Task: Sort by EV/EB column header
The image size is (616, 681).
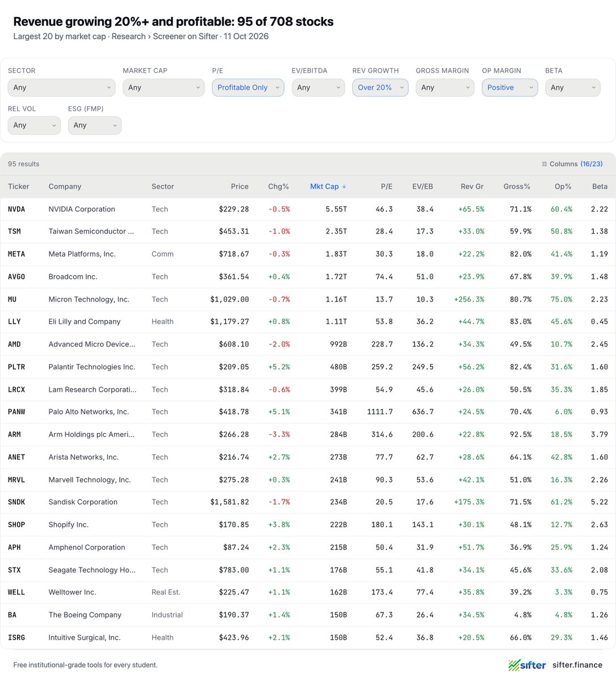Action: click(422, 186)
